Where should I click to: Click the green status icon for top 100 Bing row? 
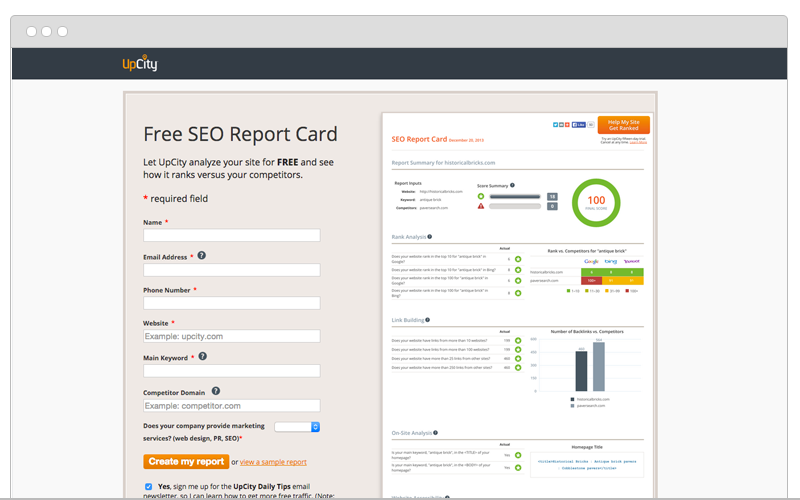518,293
